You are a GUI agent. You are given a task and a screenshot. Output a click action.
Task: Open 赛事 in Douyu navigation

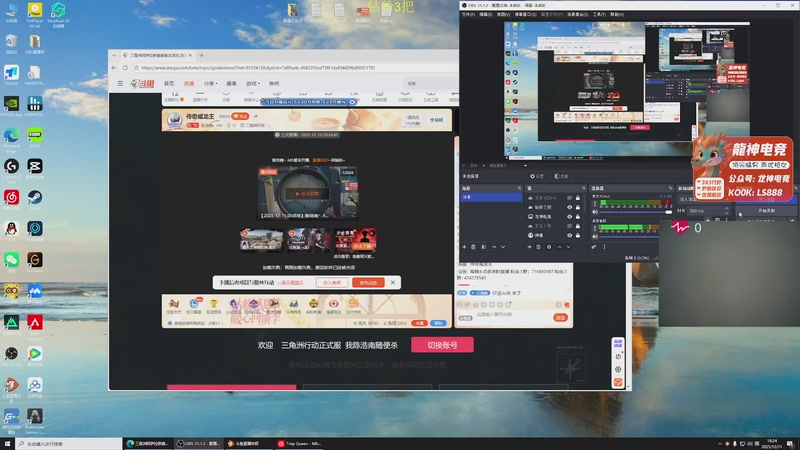pyautogui.click(x=232, y=83)
